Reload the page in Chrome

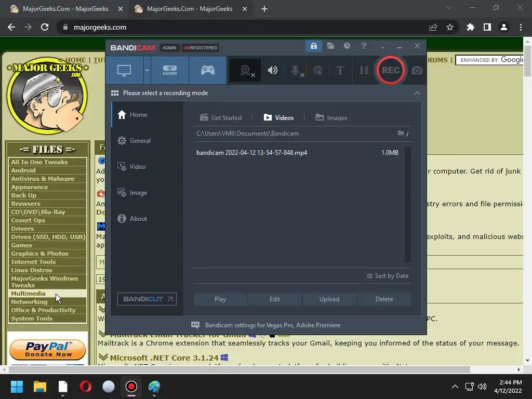pyautogui.click(x=45, y=27)
